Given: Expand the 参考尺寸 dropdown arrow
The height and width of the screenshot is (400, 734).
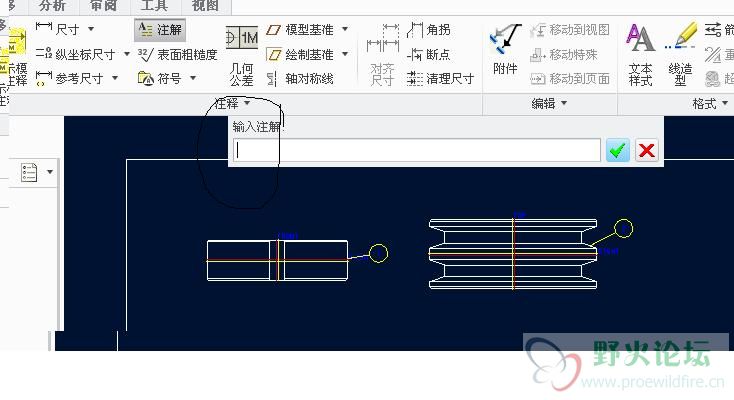Looking at the screenshot, I should pos(115,78).
